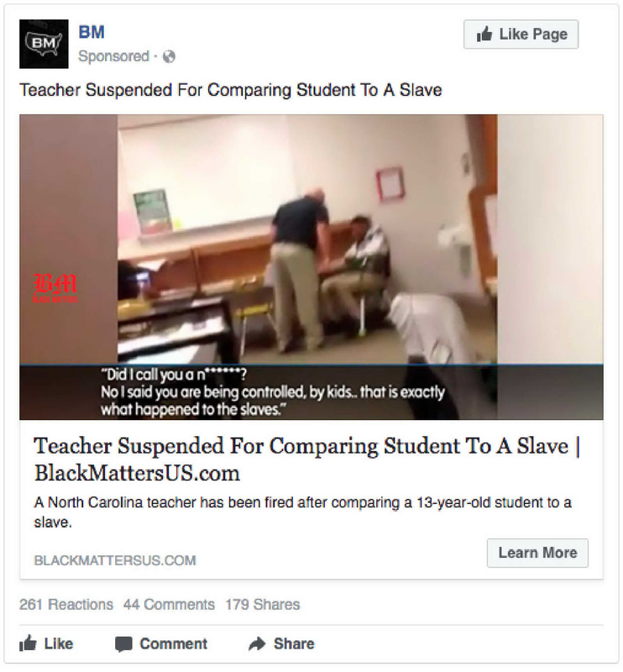
Task: View the 179 Shares list
Action: 263,604
